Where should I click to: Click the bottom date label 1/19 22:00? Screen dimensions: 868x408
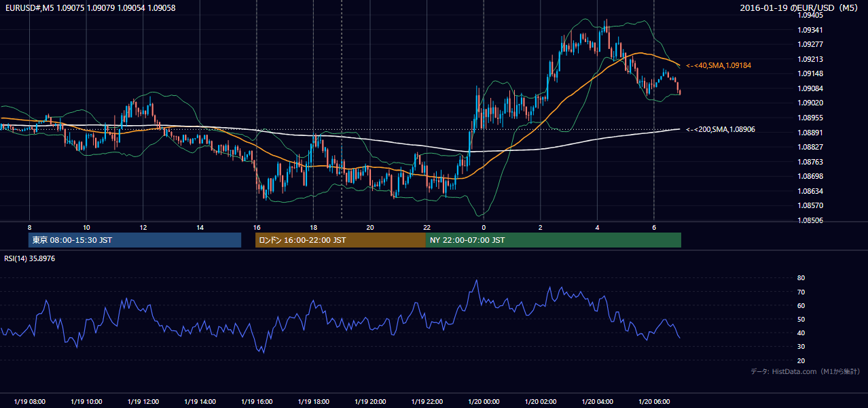pos(427,402)
